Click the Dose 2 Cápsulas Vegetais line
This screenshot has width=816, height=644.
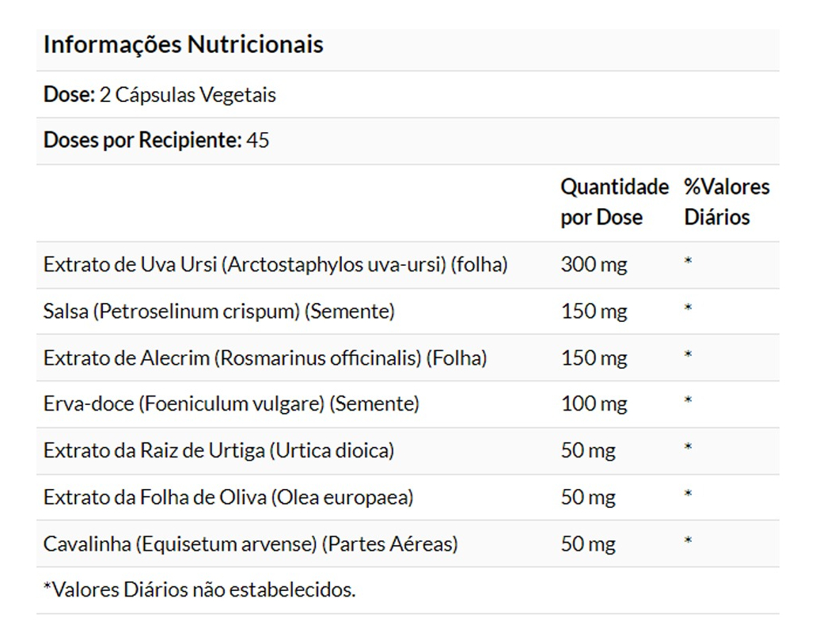[159, 95]
